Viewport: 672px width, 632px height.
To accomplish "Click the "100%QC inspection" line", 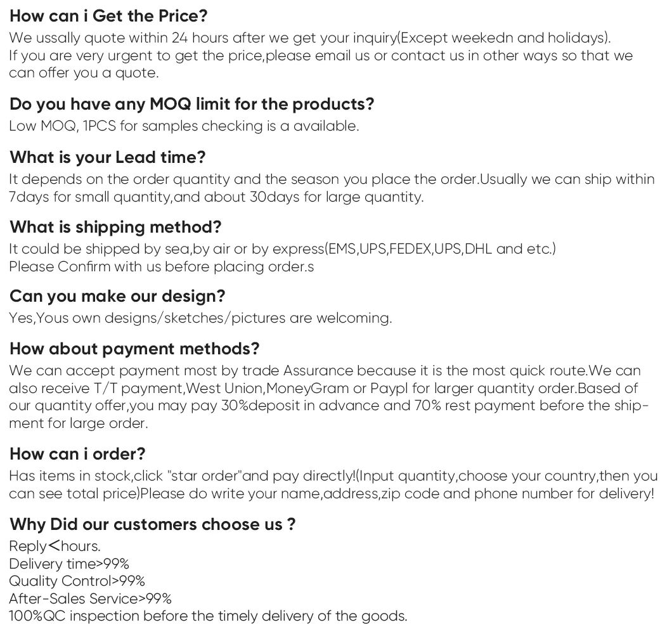I will (208, 616).
